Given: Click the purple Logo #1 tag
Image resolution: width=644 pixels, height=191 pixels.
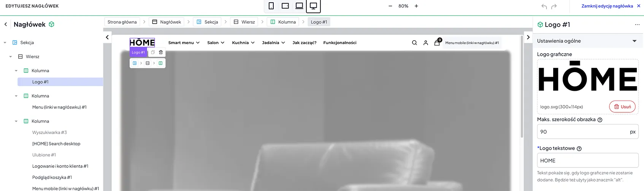Looking at the screenshot, I should point(138,52).
